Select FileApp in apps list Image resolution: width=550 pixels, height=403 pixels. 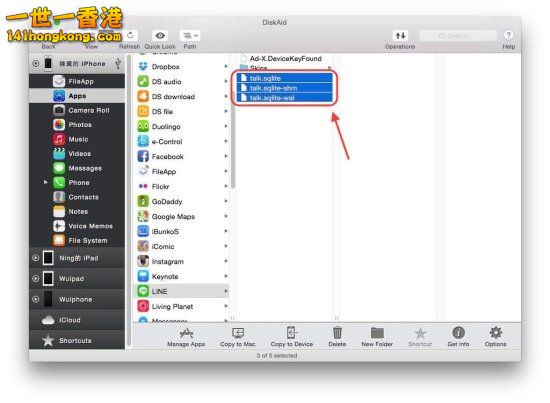click(182, 172)
